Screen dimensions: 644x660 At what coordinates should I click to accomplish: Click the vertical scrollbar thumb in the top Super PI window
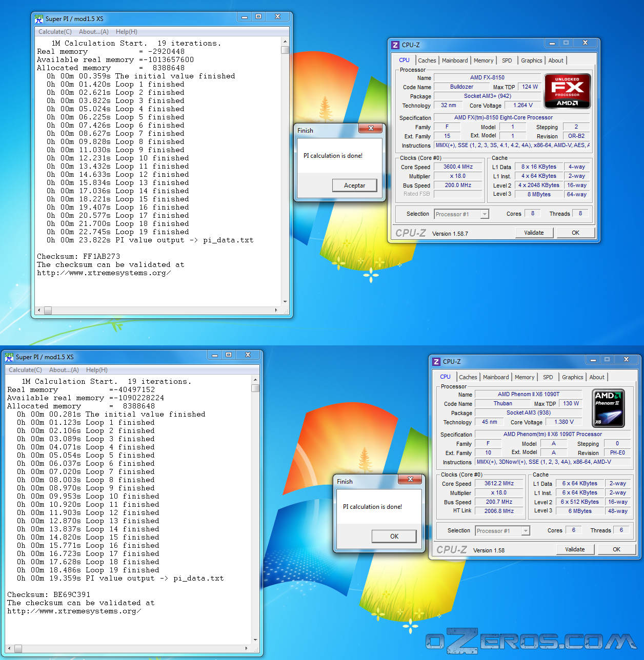pos(285,50)
